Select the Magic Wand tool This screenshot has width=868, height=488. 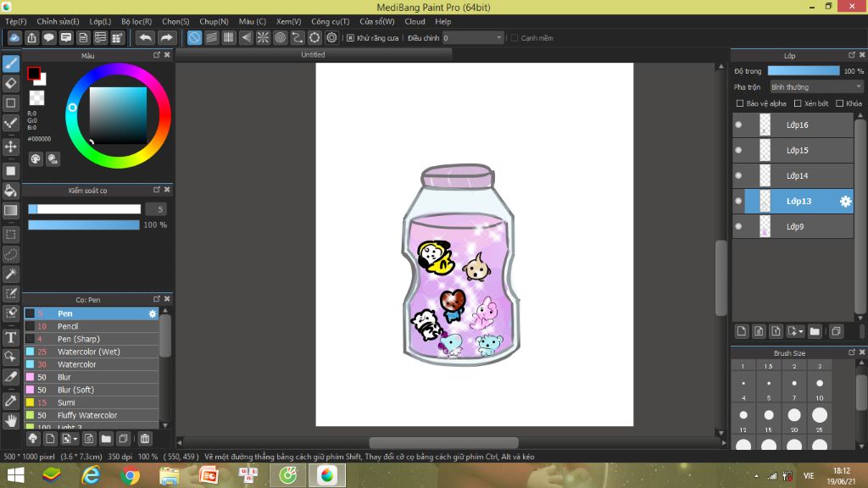click(x=11, y=274)
